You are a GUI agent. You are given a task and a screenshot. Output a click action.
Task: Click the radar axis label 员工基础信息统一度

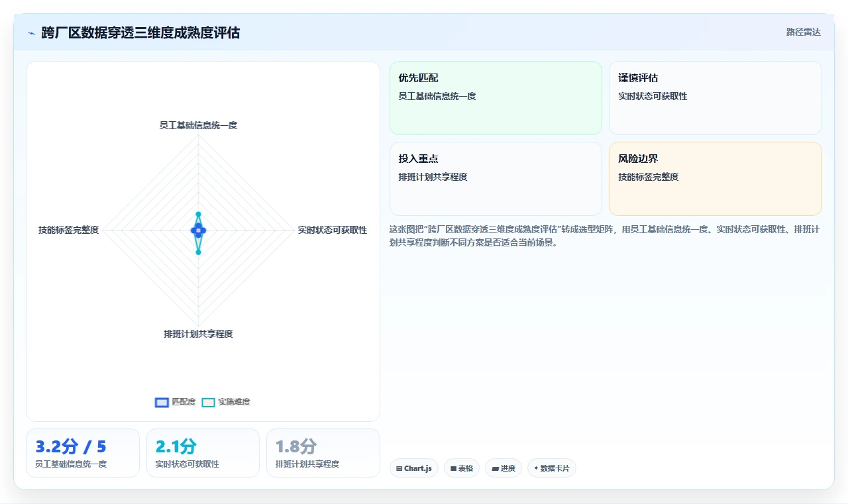198,125
